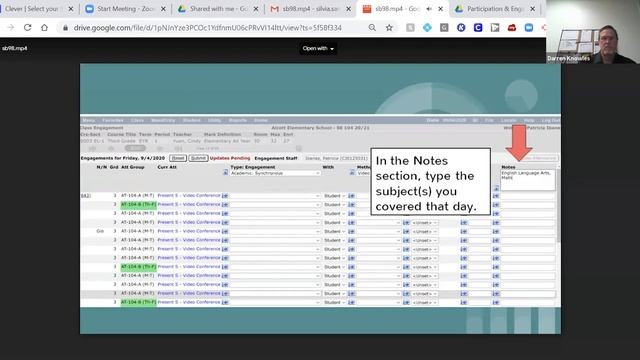Close the Start Meeting Zoom tab
640x360 pixels.
163,9
